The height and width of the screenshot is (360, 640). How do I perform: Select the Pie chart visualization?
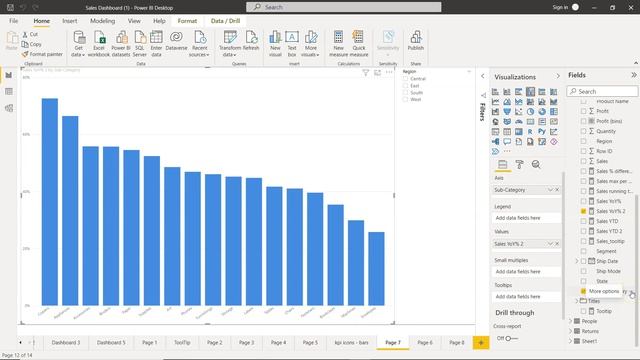[530, 111]
